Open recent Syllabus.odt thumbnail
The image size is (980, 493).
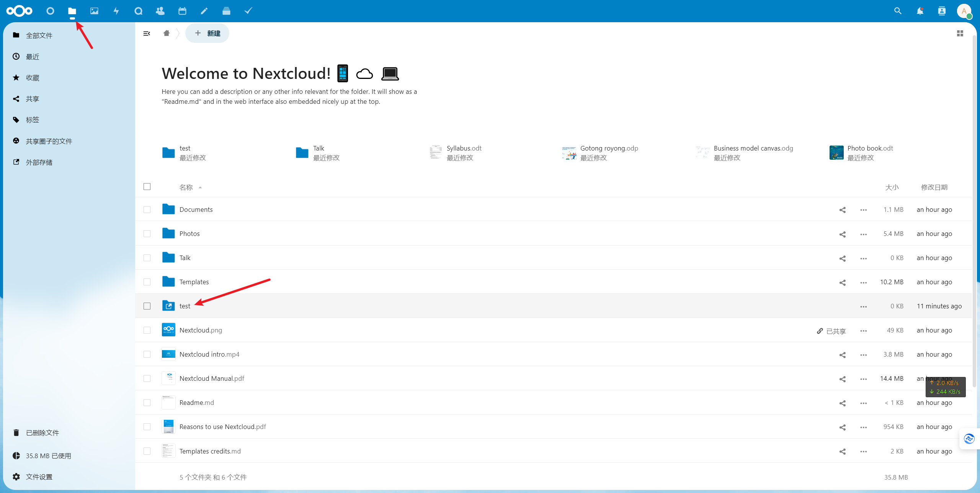(x=436, y=152)
